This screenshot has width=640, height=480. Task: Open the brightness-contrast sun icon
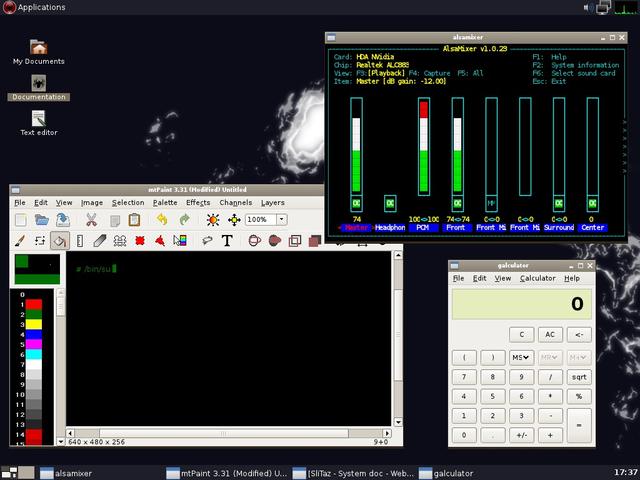[x=213, y=220]
